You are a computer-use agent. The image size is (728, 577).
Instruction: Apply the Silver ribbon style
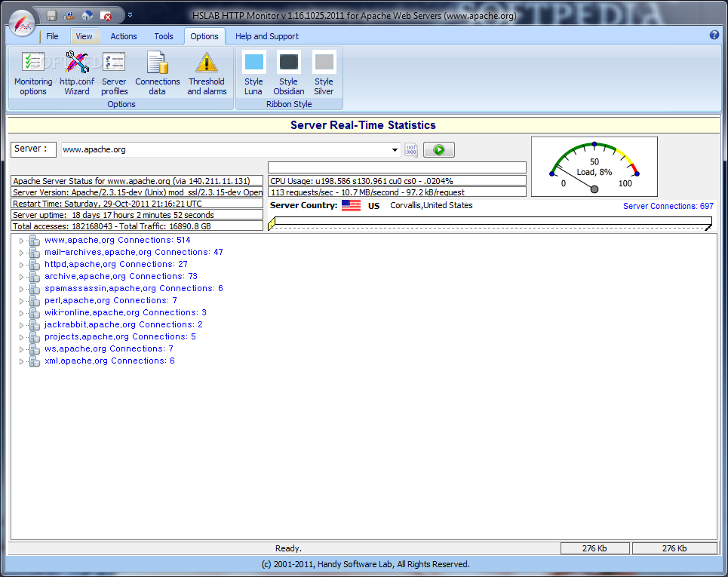324,73
